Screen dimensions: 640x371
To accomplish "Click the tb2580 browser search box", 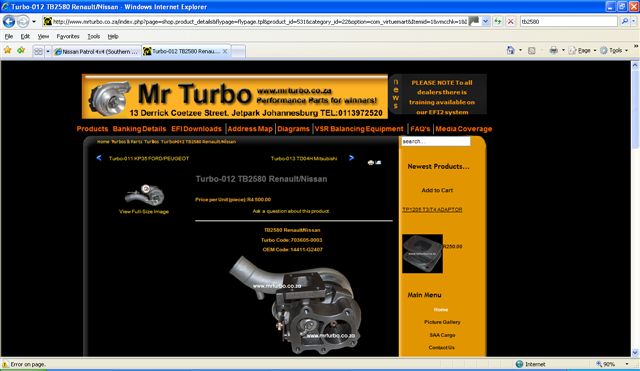I will coord(569,21).
